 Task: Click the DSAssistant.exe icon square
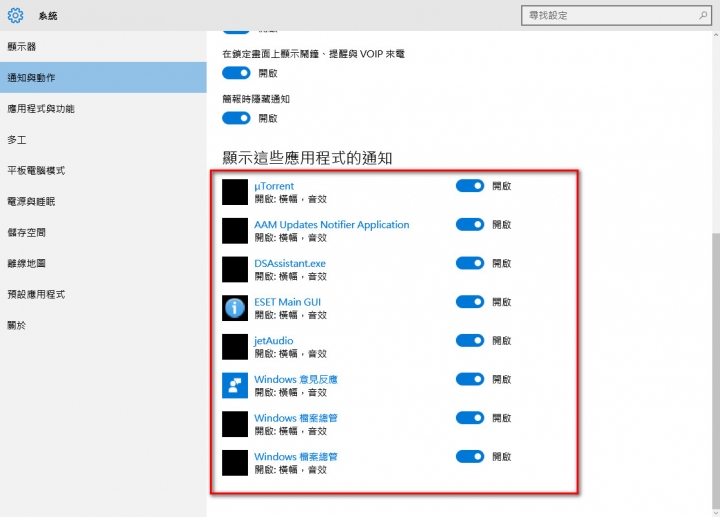pyautogui.click(x=235, y=269)
